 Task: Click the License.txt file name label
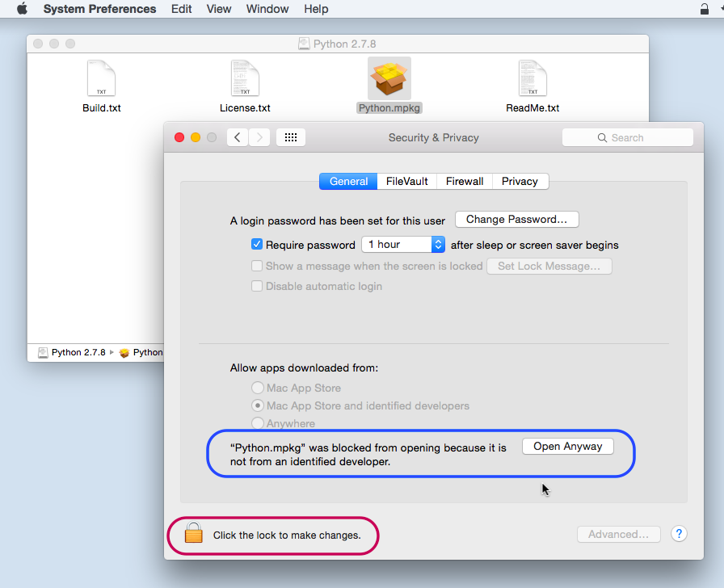(x=245, y=108)
